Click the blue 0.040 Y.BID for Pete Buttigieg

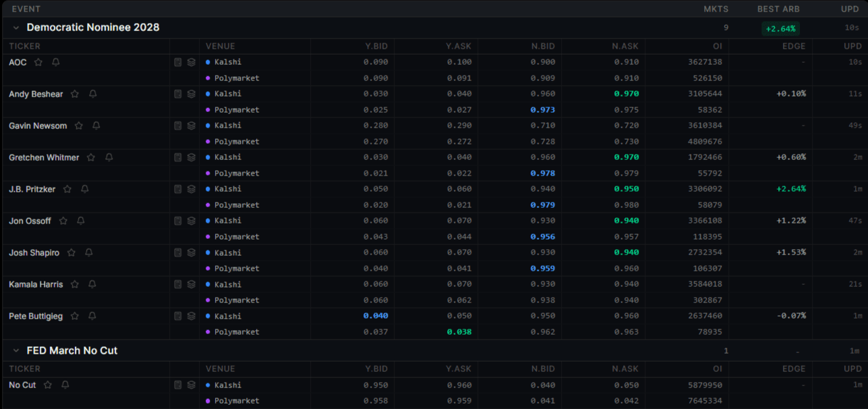[x=376, y=316]
